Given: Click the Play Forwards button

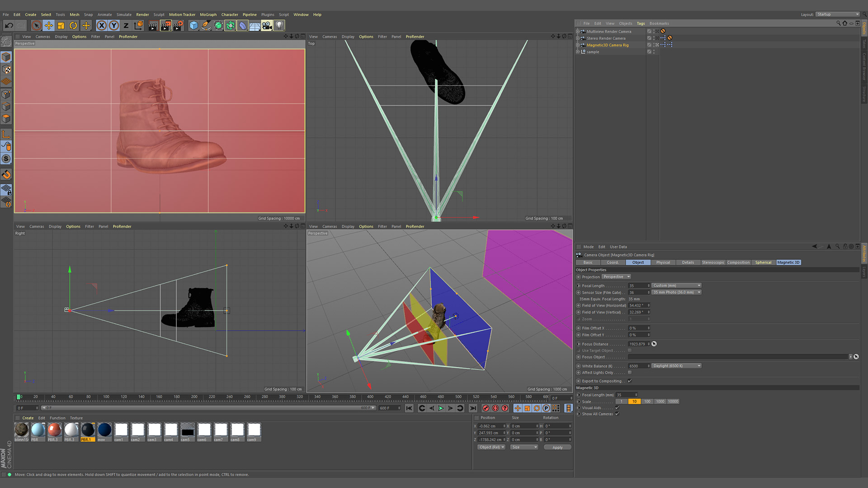Looking at the screenshot, I should tap(441, 408).
